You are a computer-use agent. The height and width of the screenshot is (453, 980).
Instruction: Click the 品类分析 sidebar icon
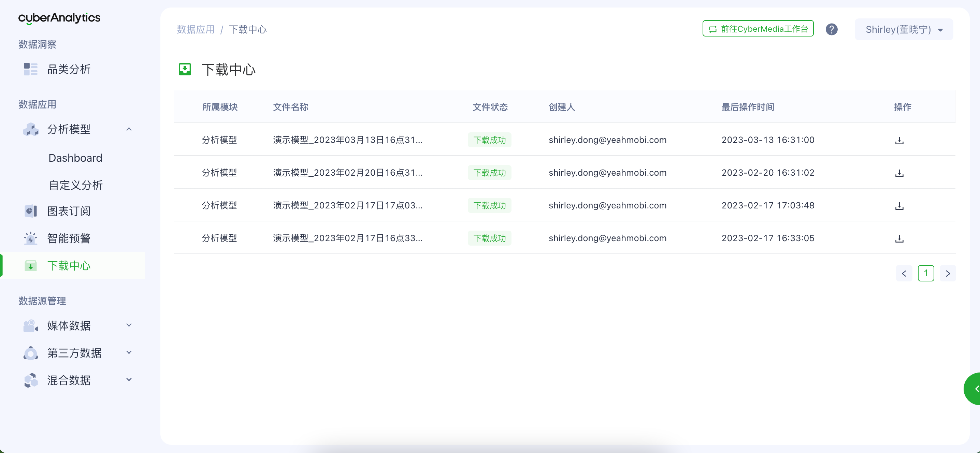[x=30, y=69]
